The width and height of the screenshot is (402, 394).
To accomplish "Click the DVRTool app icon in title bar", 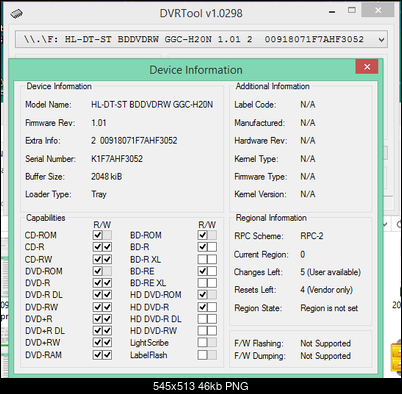I will pos(16,14).
